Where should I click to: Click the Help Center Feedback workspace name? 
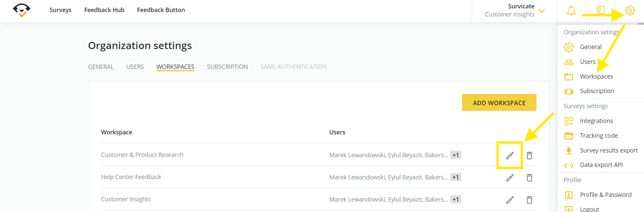point(131,177)
